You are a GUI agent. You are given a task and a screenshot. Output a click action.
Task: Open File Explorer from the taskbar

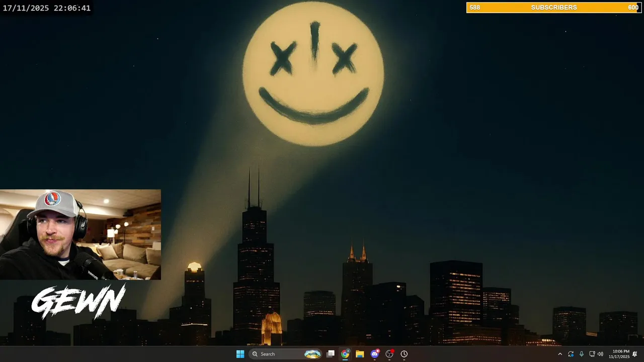point(360,354)
